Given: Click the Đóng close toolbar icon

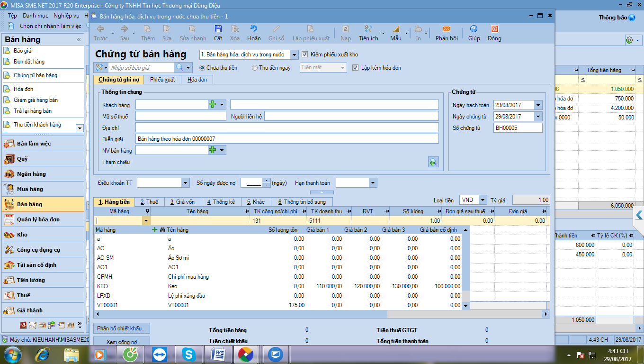Looking at the screenshot, I should [x=494, y=29].
